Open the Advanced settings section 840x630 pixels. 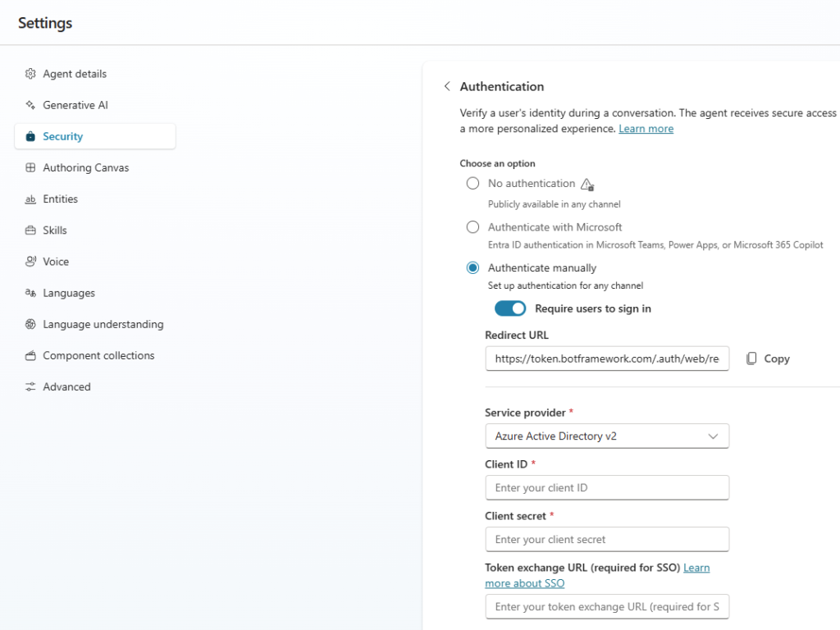(66, 387)
